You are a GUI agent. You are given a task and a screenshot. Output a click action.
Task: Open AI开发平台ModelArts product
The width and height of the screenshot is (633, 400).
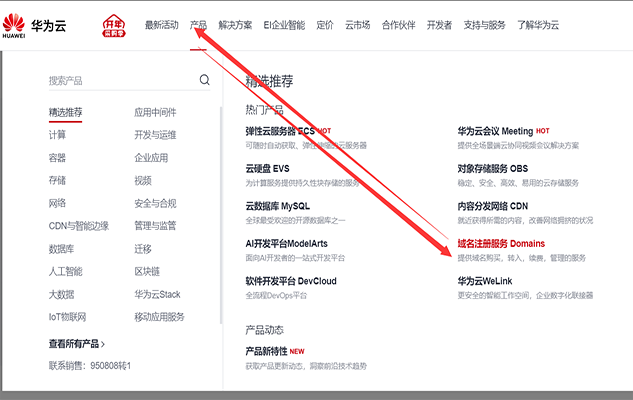[287, 244]
